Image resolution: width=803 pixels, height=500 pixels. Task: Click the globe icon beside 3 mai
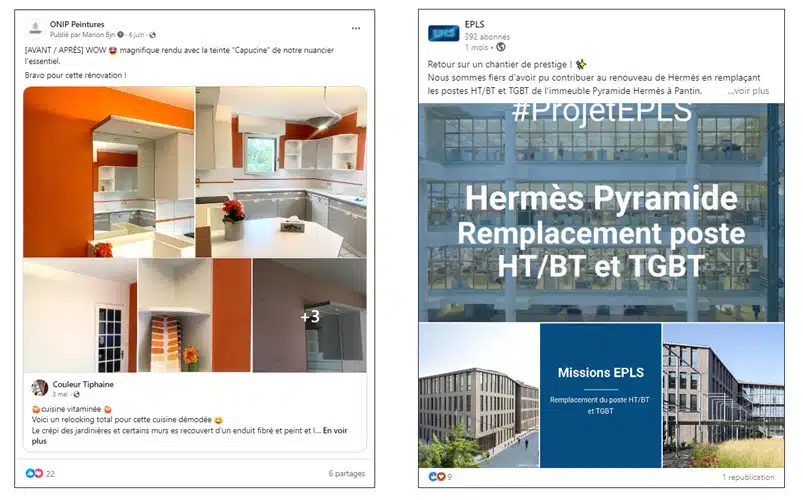76,394
